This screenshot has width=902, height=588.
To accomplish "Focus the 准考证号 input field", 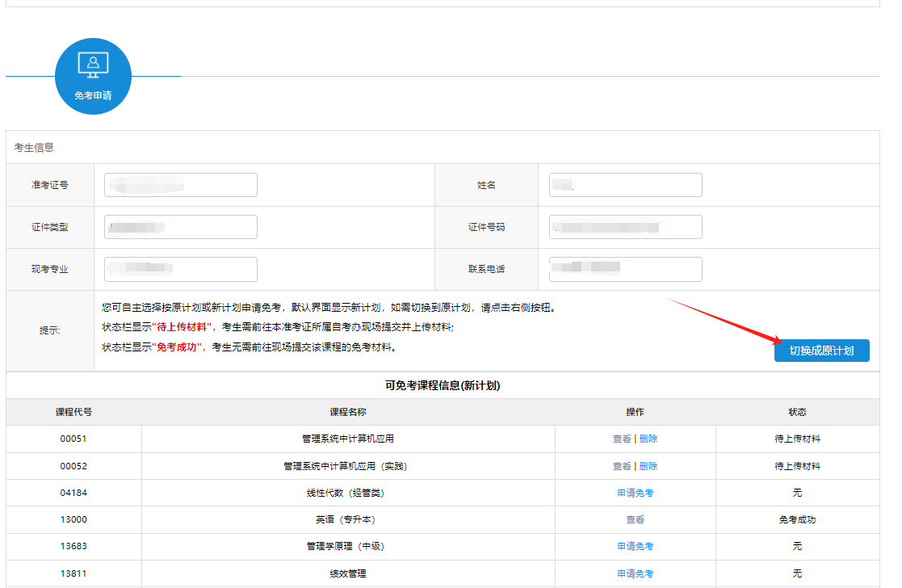I will coord(180,185).
